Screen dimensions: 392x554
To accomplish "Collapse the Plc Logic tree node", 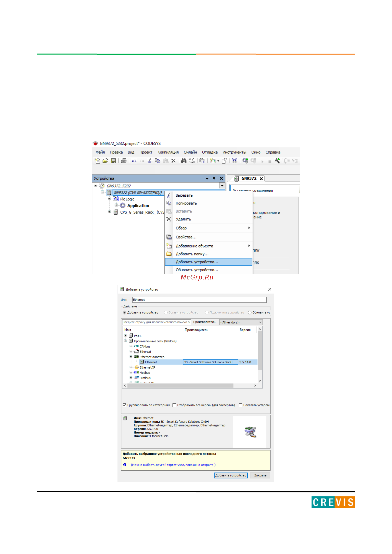I will tap(109, 199).
